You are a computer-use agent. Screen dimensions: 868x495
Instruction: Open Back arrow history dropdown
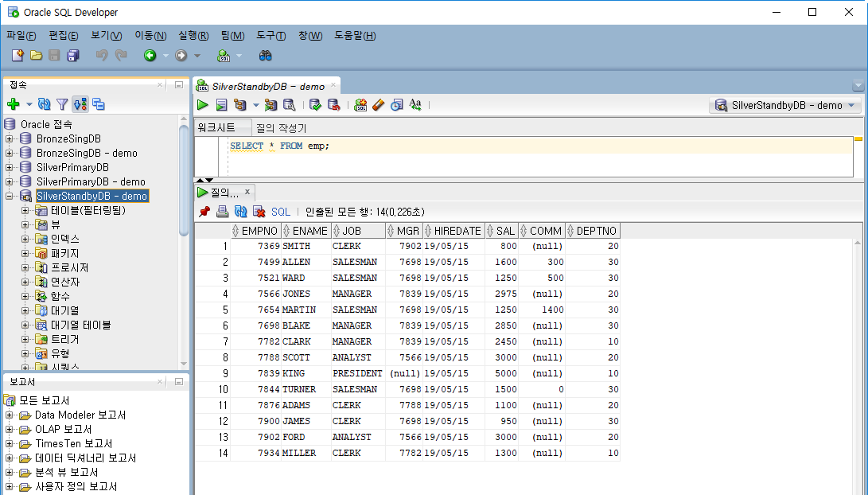(165, 56)
